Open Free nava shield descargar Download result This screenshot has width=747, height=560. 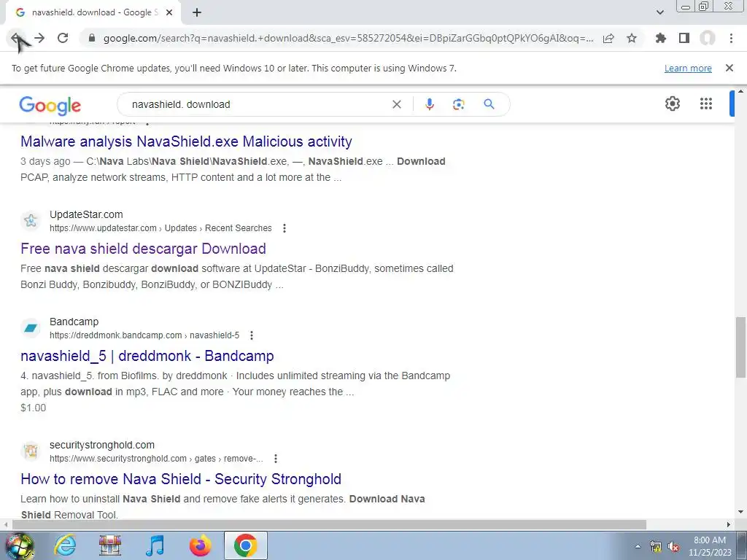[143, 249]
